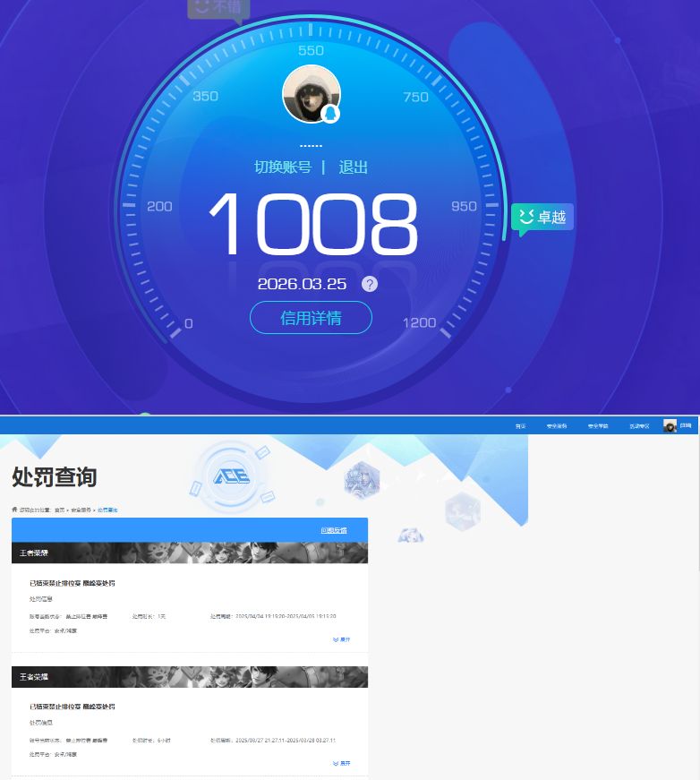Open the 问题反馈 feedback link
The image size is (700, 780).
pos(334,531)
